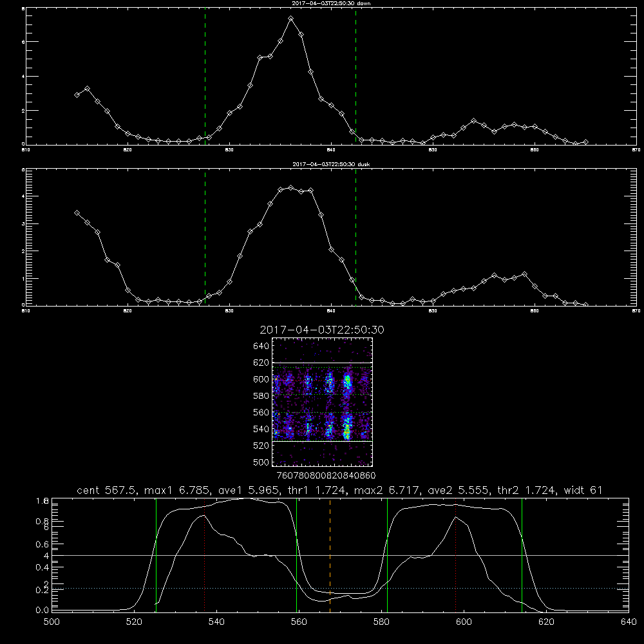Click the '560' x-axis label of bottom plot
The width and height of the screenshot is (644, 644).
299,622
